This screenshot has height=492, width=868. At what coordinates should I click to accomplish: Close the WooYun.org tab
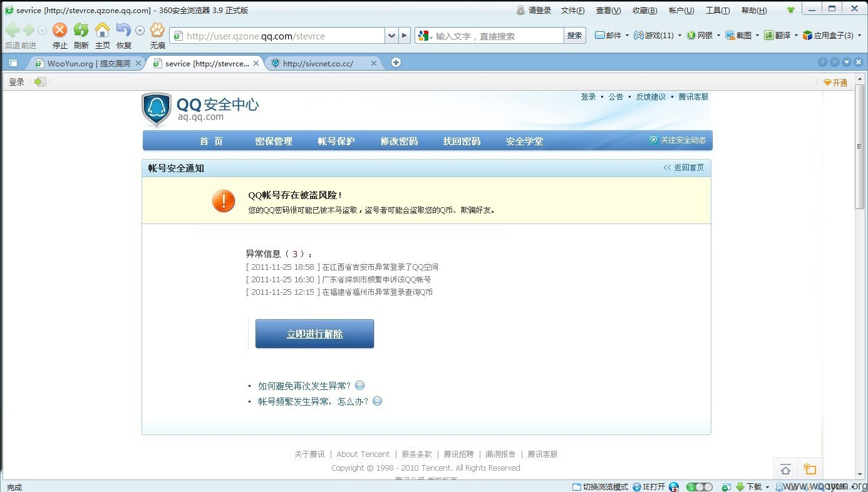138,63
